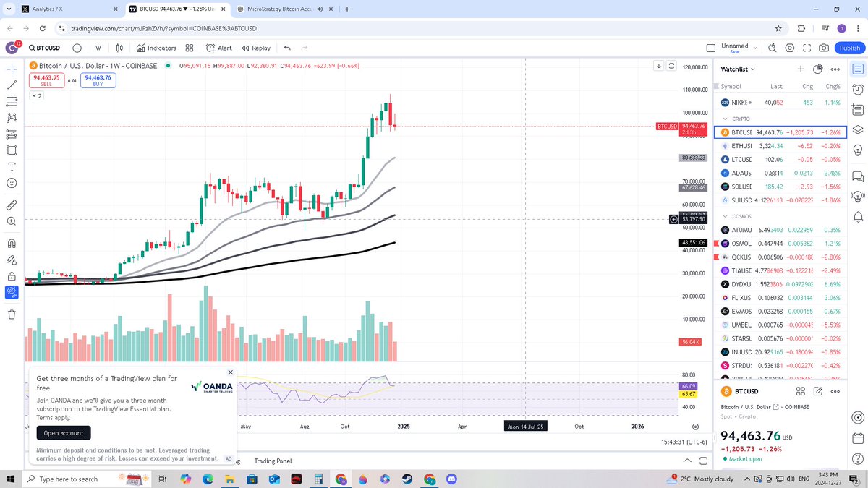Open the indicator templates grid icon
The height and width of the screenshot is (488, 868).
190,48
